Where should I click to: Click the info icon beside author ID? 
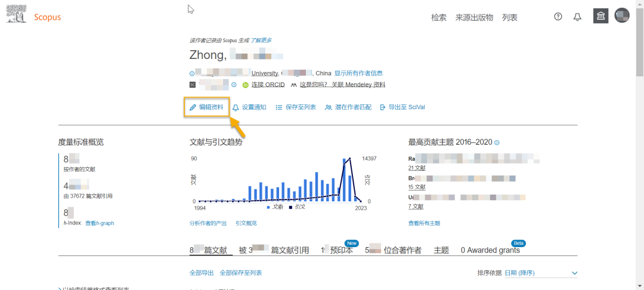click(x=234, y=85)
